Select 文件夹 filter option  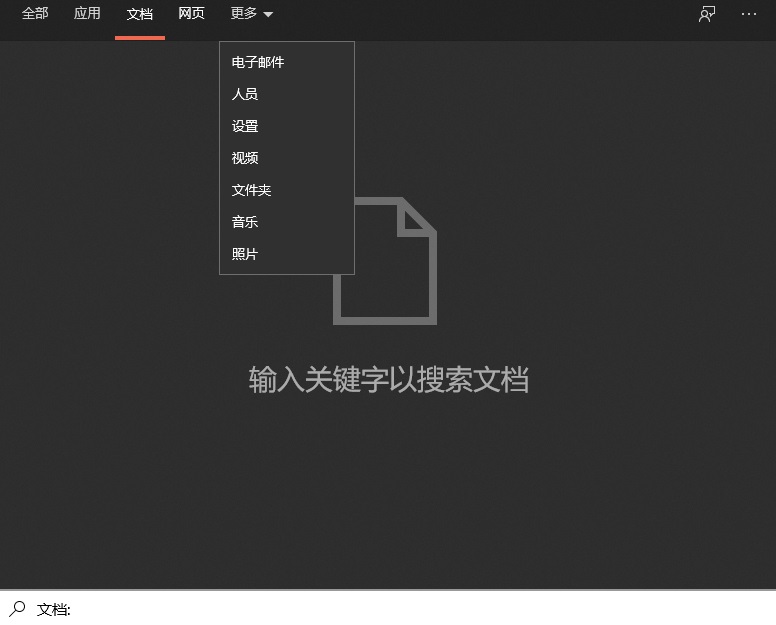pos(287,190)
